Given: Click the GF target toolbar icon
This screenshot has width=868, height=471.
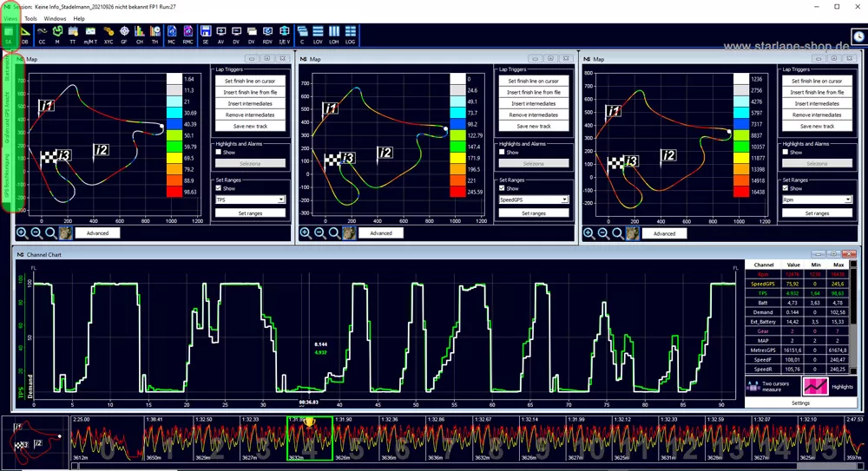Looking at the screenshot, I should (x=124, y=35).
